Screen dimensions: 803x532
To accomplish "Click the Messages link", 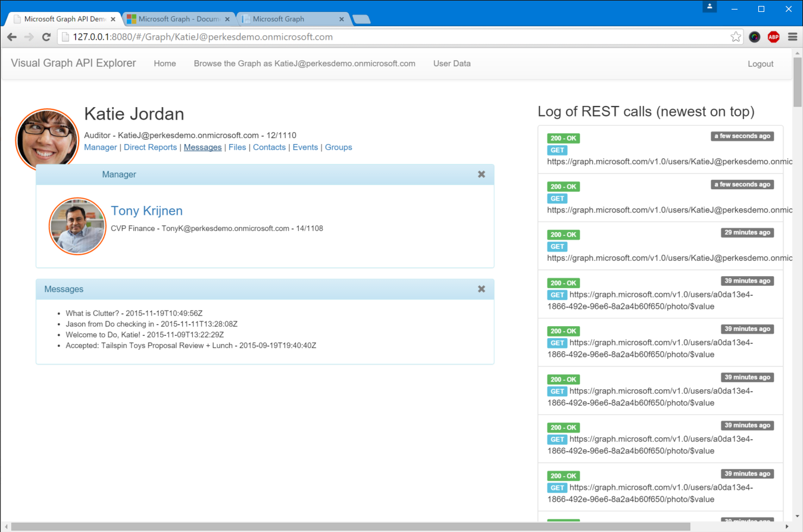I will [x=202, y=147].
